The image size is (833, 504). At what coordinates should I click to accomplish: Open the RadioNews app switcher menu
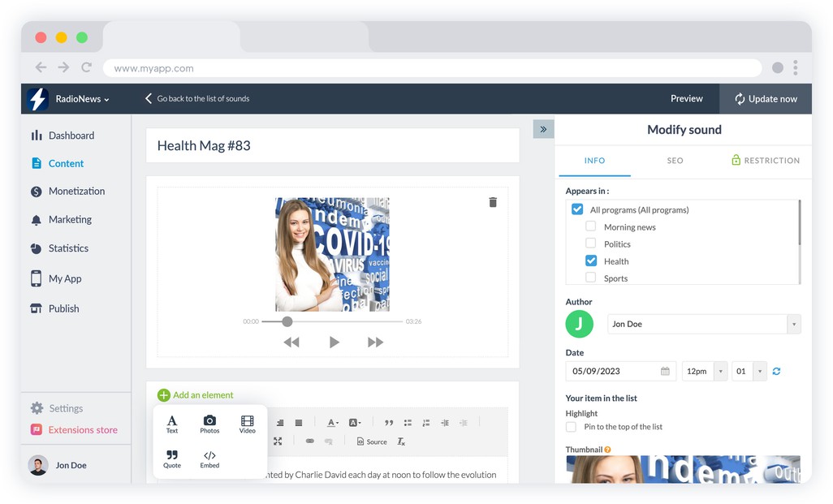click(82, 99)
